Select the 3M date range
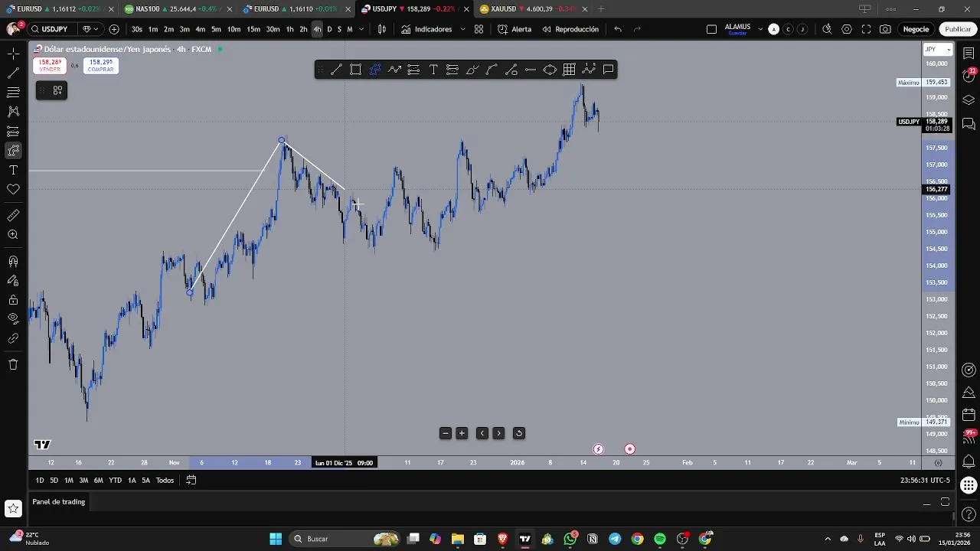Screen dimensions: 980x551 click(x=83, y=480)
